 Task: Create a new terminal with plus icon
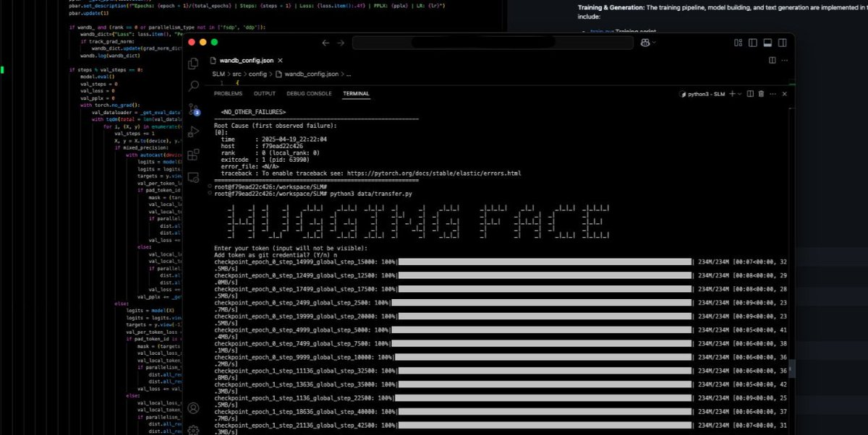coord(732,94)
